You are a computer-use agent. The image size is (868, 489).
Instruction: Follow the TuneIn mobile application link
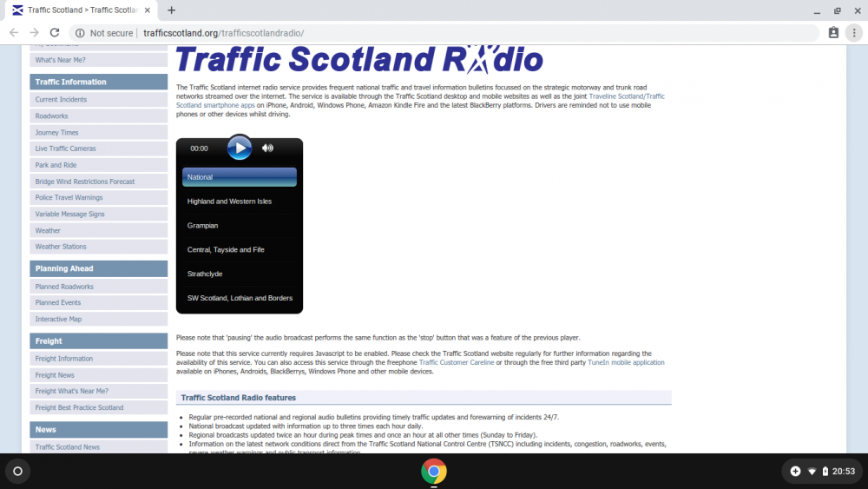[x=626, y=363]
